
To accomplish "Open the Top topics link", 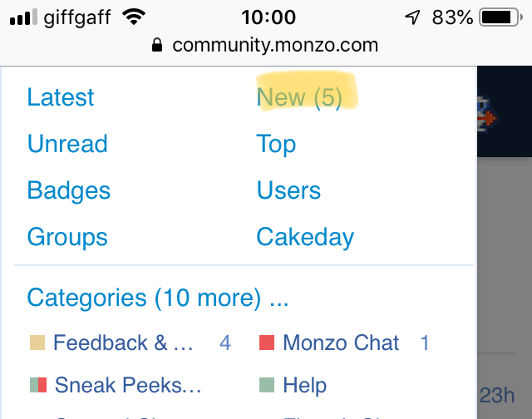I will click(276, 144).
